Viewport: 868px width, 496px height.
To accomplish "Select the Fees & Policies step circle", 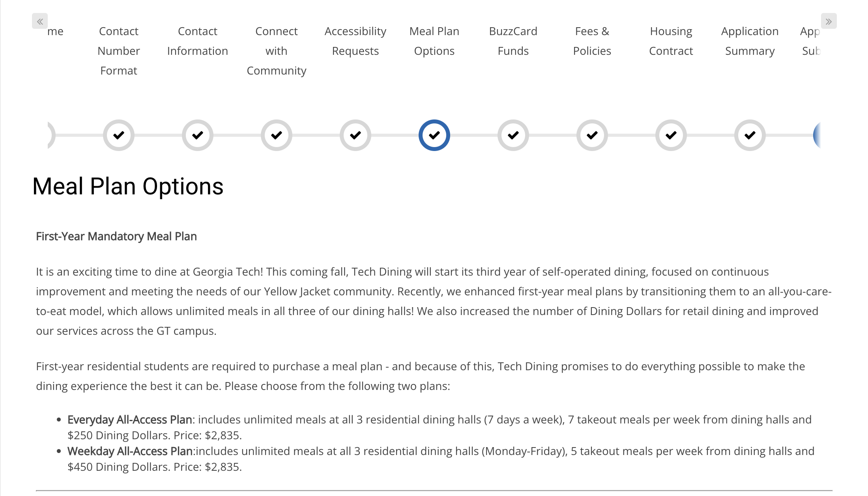I will pos(592,135).
